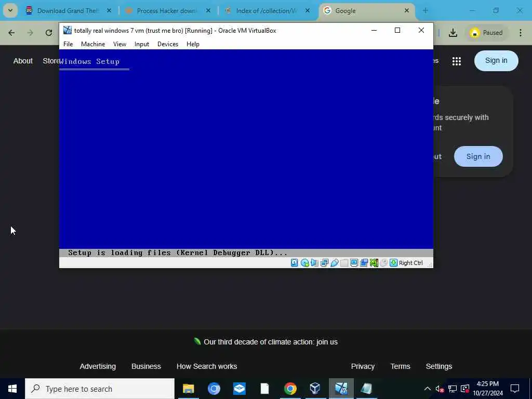Click the Sign in button in the popup card
The height and width of the screenshot is (399, 532).
478,156
